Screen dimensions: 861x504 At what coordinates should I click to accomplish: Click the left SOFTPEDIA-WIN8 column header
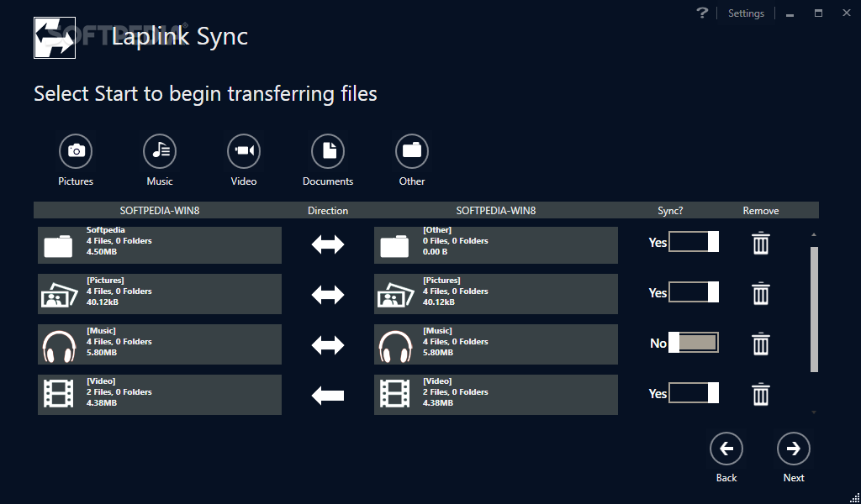coord(160,211)
